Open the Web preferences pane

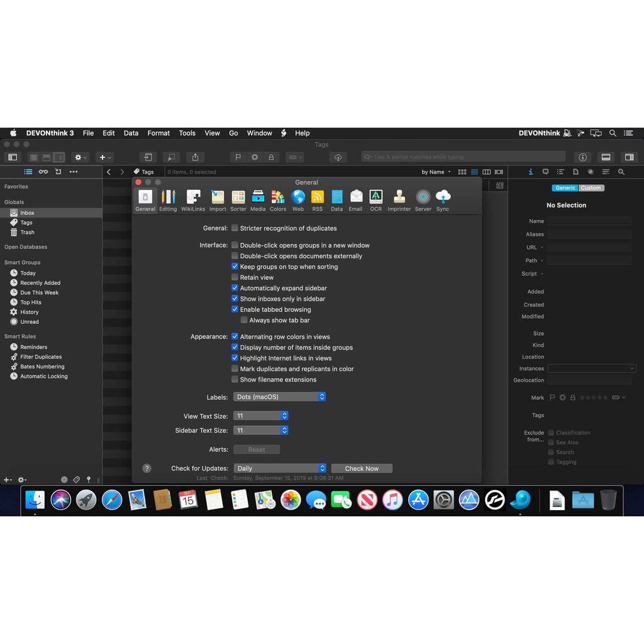click(298, 201)
